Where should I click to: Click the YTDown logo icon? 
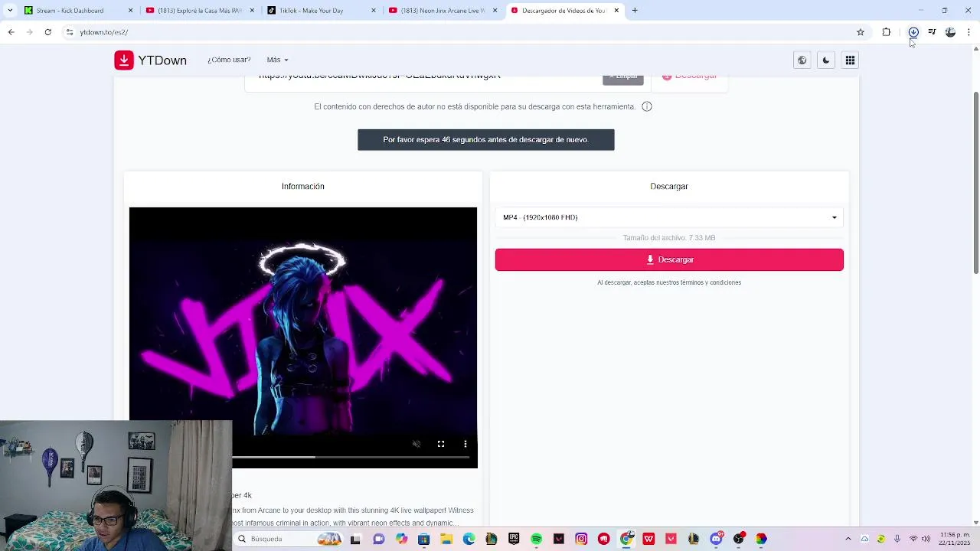124,60
